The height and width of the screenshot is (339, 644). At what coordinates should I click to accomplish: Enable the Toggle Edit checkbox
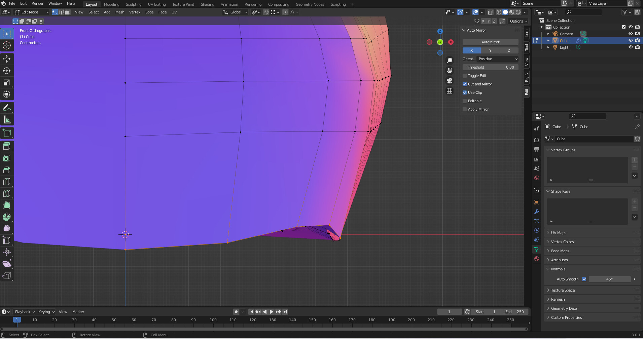[x=465, y=76]
